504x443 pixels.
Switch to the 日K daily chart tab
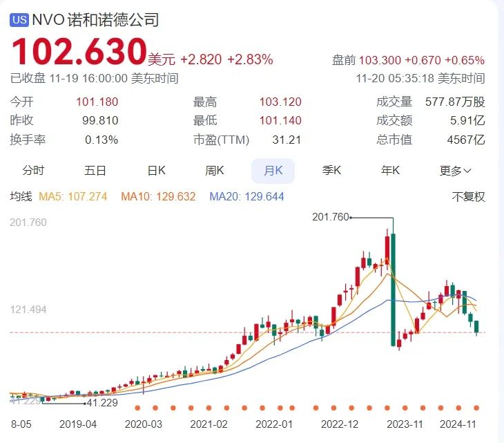click(x=157, y=171)
